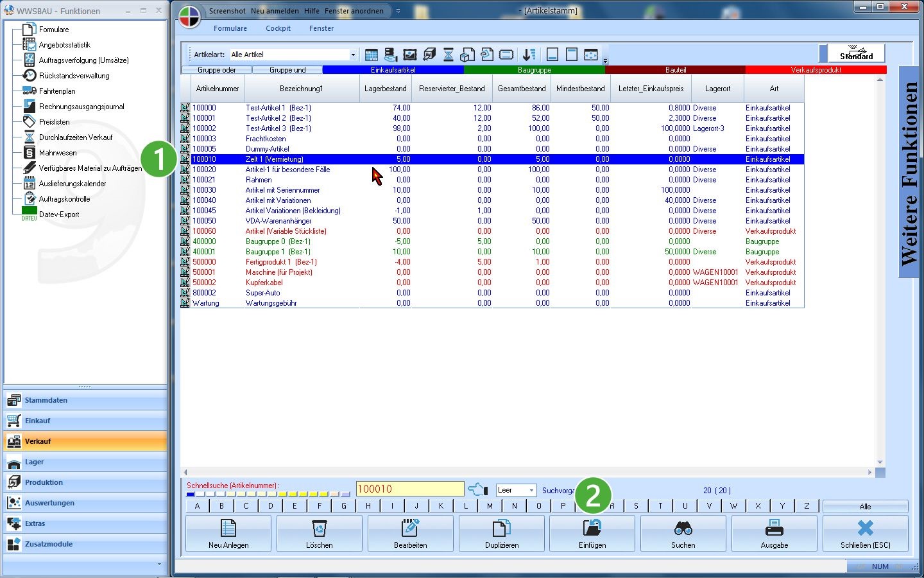Click the Einfügen button
924x578 pixels.
(x=592, y=534)
